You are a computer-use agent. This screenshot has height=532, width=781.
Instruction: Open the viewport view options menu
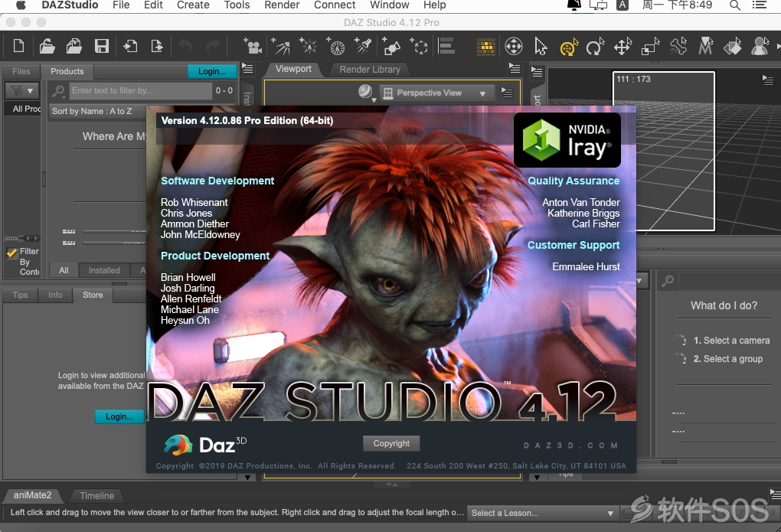point(507,93)
